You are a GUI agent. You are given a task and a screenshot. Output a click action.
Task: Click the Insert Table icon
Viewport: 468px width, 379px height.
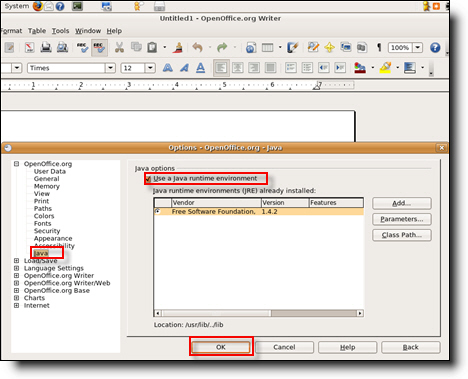click(x=268, y=48)
